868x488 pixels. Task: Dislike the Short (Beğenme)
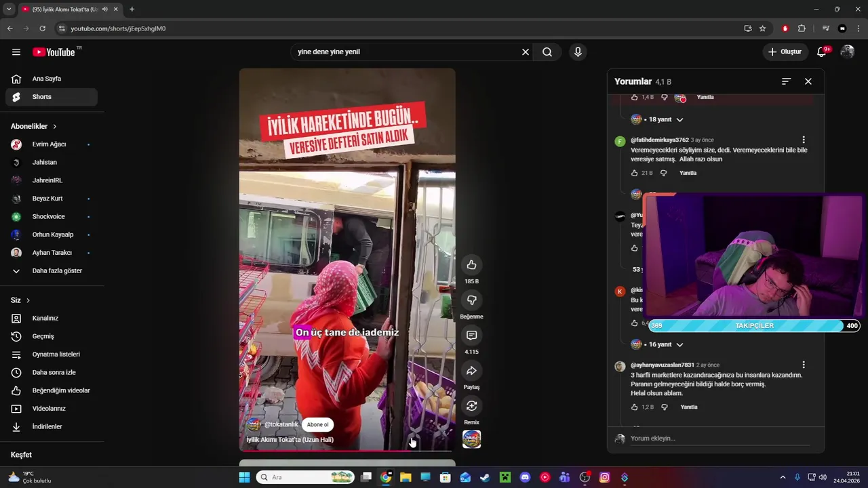point(471,300)
